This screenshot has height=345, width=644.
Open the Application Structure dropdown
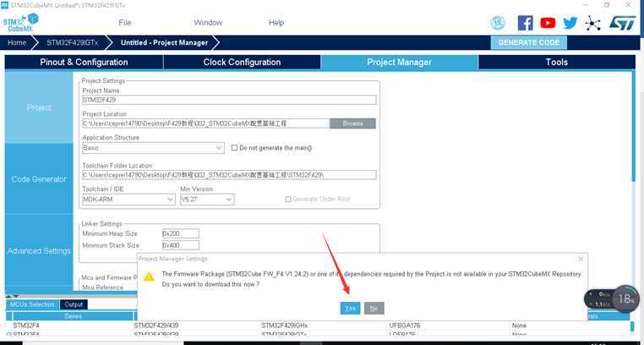[153, 148]
